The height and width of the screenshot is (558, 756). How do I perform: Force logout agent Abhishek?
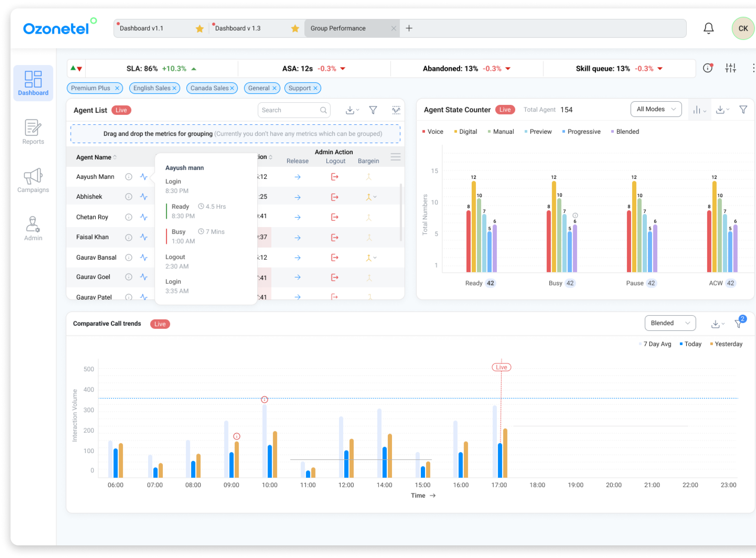click(334, 197)
